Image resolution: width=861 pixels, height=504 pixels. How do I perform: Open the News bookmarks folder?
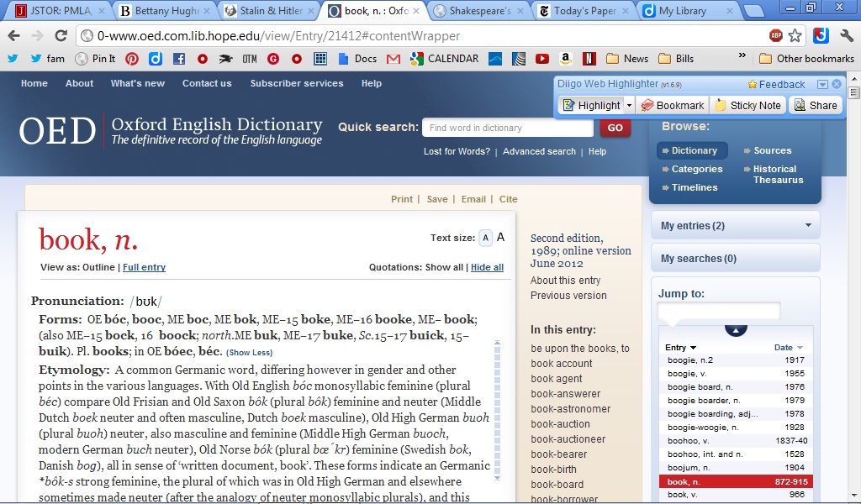pyautogui.click(x=627, y=59)
